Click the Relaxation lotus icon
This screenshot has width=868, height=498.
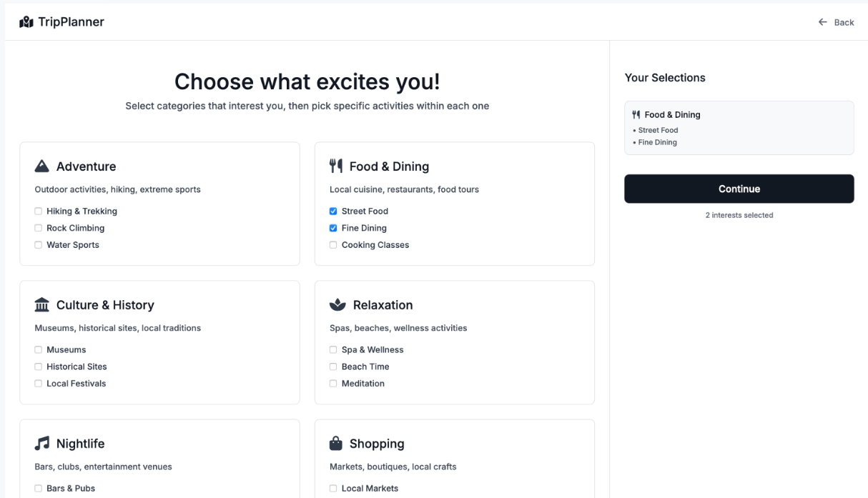337,305
